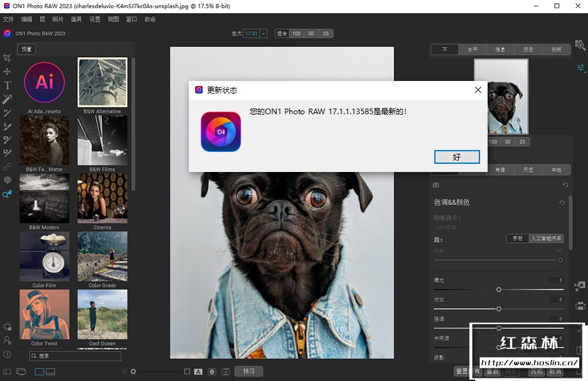Switch to the 历史 tab
Image resolution: width=588 pixels, height=381 pixels.
pyautogui.click(x=528, y=50)
